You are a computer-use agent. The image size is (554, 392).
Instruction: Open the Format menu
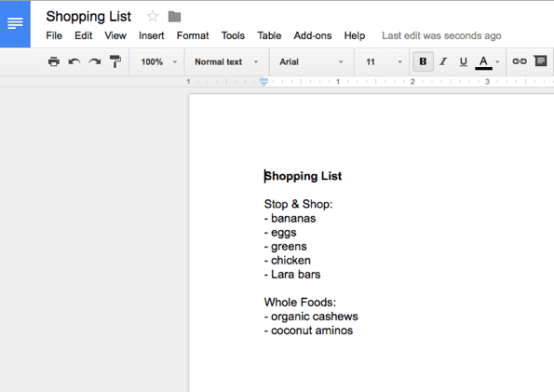tap(193, 35)
